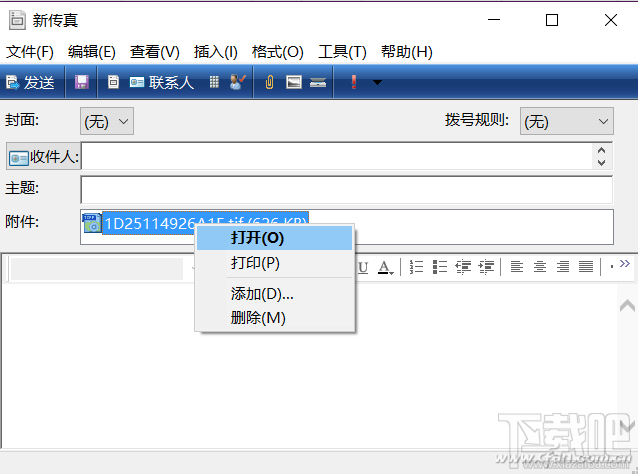638x474 pixels.
Task: Increase paragraph indent
Action: [x=486, y=267]
